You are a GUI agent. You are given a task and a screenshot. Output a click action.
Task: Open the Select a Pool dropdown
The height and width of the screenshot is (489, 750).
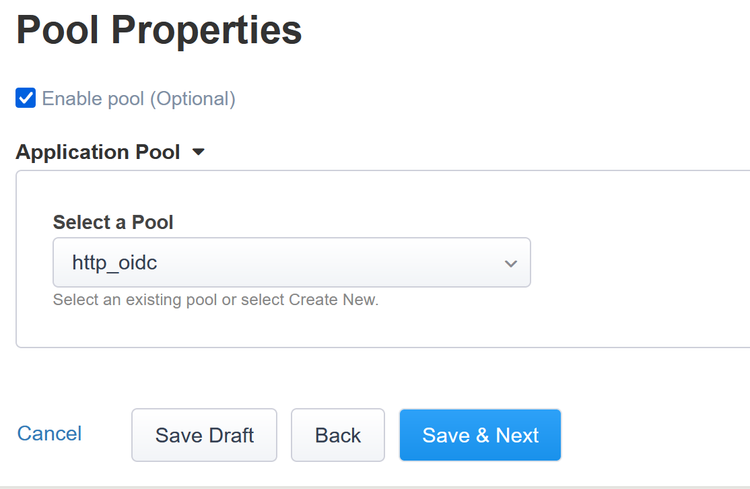[291, 263]
